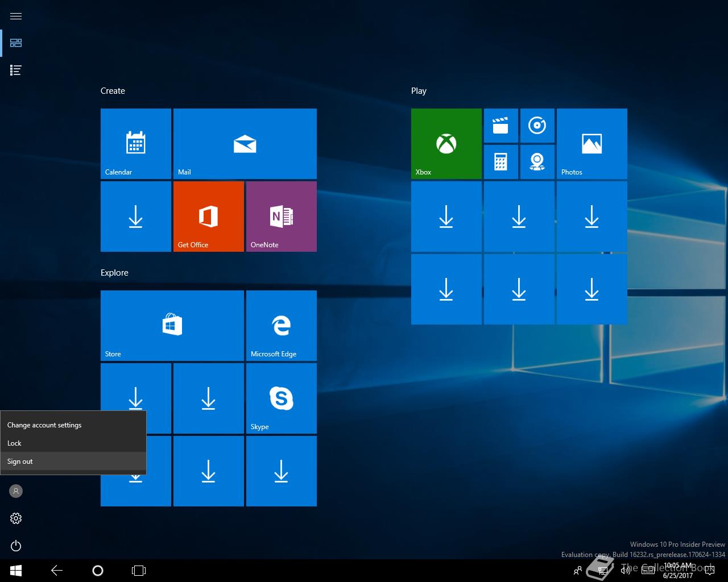The image size is (728, 582).
Task: Open the green Xbox tile
Action: [x=446, y=144]
